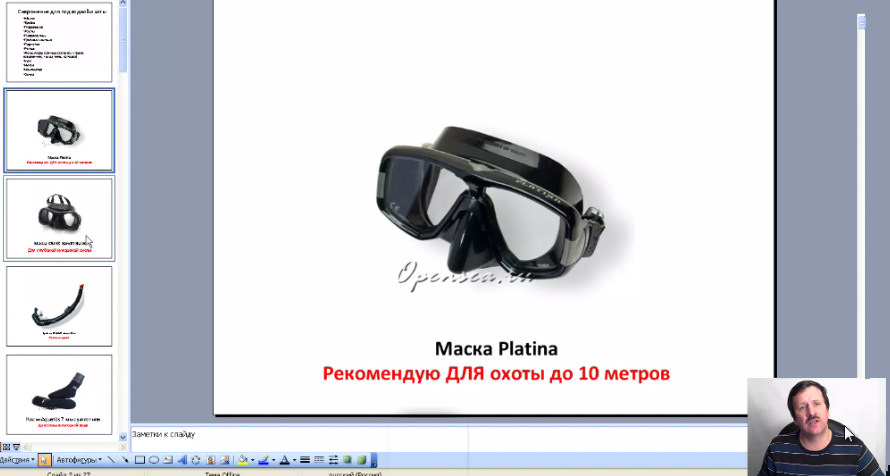The width and height of the screenshot is (890, 476).
Task: Open the Действия dropdown menu
Action: 17,460
